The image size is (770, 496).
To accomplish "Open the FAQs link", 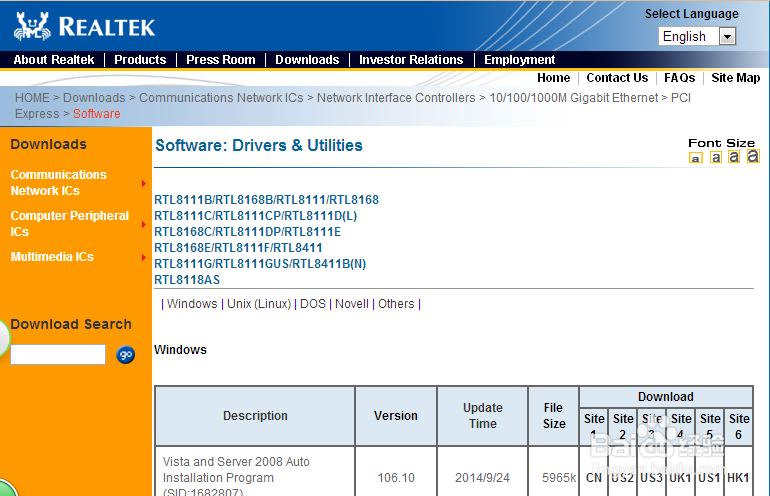I will 680,78.
